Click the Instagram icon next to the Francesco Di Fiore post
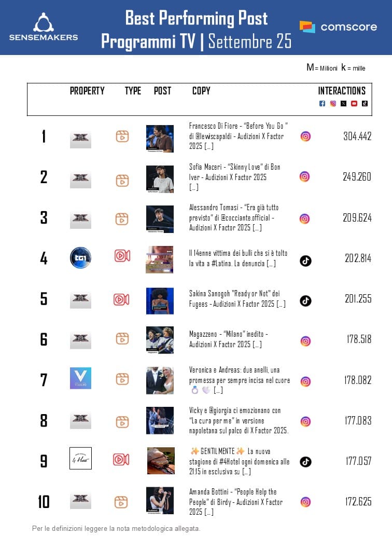The width and height of the screenshot is (392, 549). [x=305, y=136]
